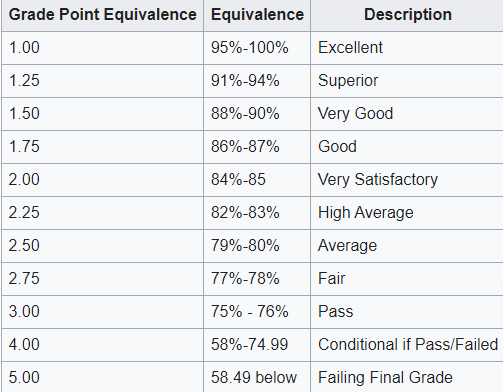Image resolution: width=503 pixels, height=392 pixels.
Task: Click the Excellent description cell
Action: click(x=407, y=48)
